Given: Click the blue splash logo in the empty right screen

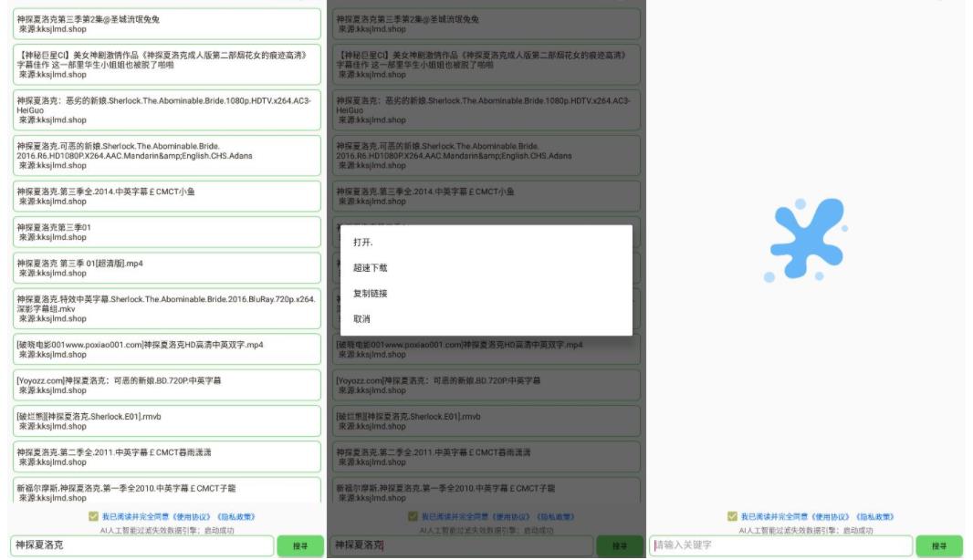Looking at the screenshot, I should (805, 239).
